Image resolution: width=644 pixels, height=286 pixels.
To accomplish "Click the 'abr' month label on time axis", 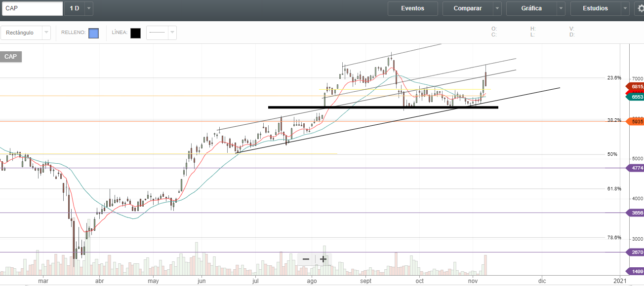I will (x=100, y=281).
